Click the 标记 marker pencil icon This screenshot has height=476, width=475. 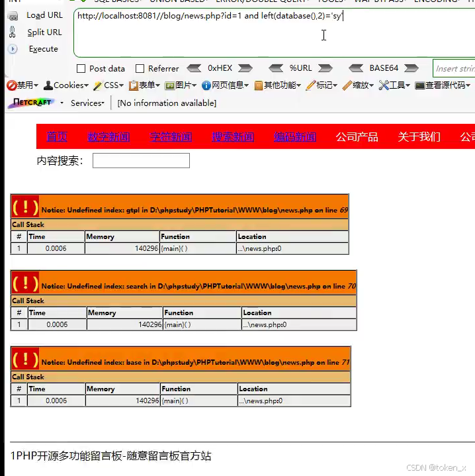coord(310,85)
